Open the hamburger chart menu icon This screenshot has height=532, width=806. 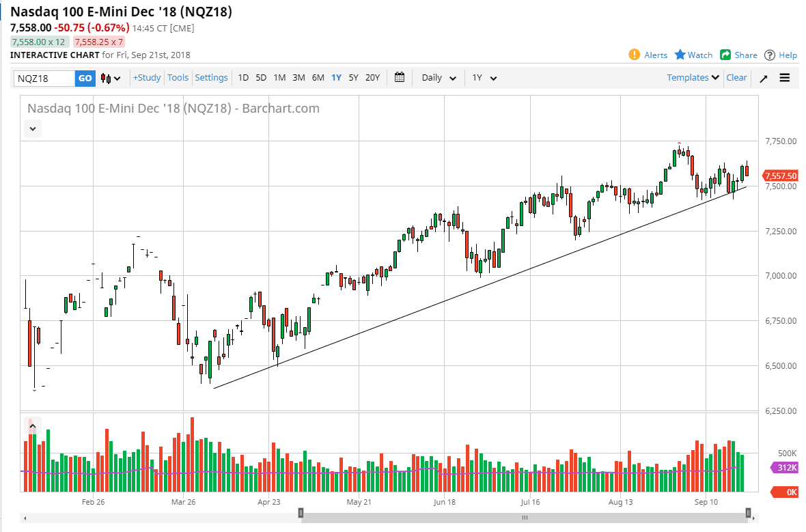784,78
